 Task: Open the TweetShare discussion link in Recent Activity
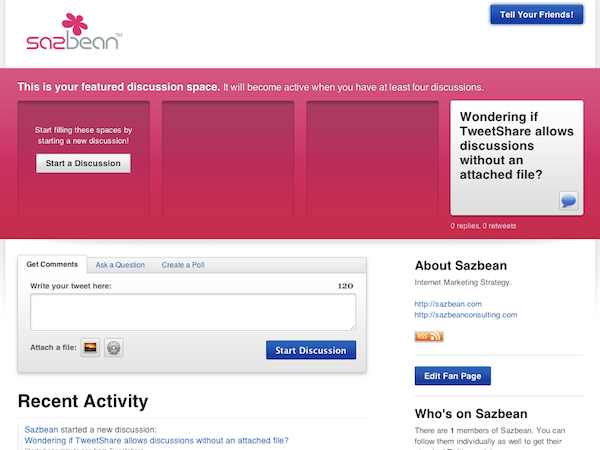click(156, 440)
